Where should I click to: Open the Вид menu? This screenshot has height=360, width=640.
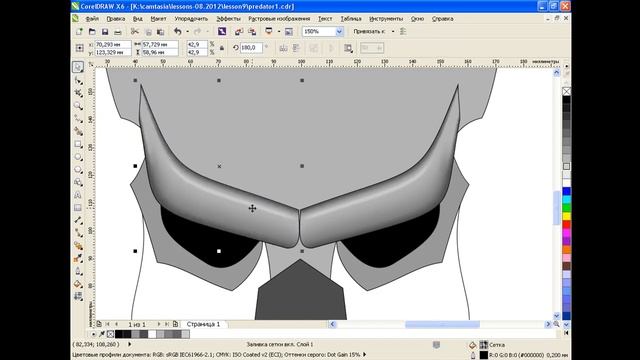pos(138,19)
